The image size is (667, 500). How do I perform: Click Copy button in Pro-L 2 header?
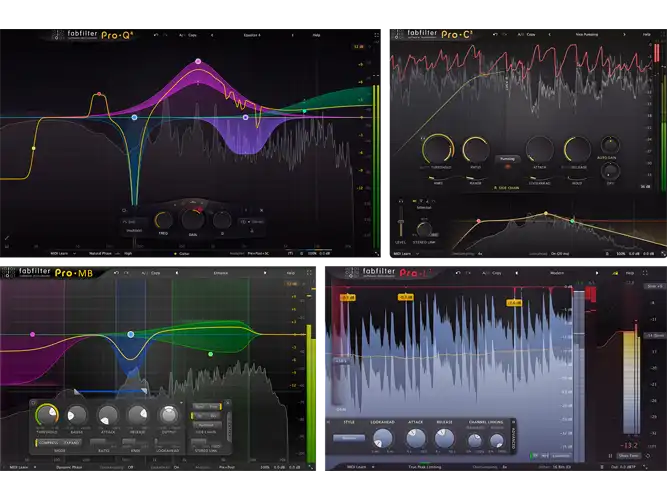point(497,273)
